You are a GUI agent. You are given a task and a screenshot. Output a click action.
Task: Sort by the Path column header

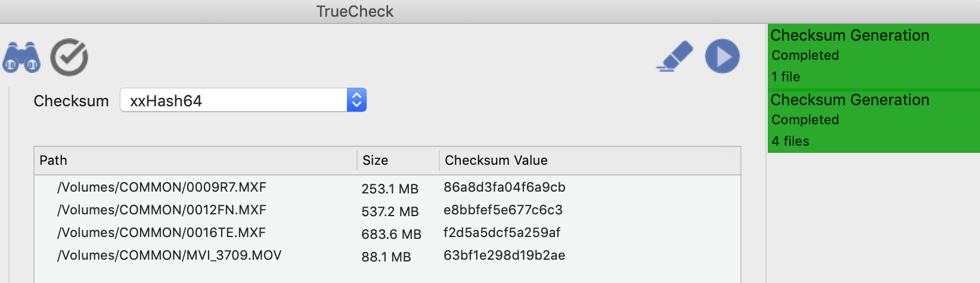point(196,161)
